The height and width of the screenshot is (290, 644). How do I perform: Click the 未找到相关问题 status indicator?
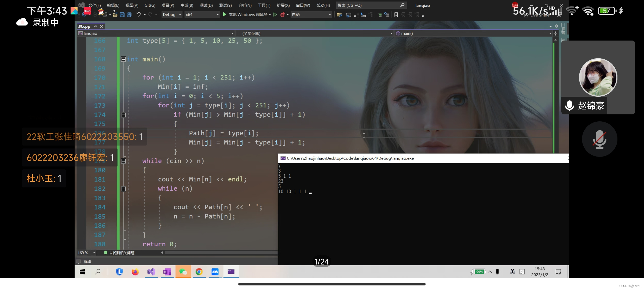(x=119, y=253)
